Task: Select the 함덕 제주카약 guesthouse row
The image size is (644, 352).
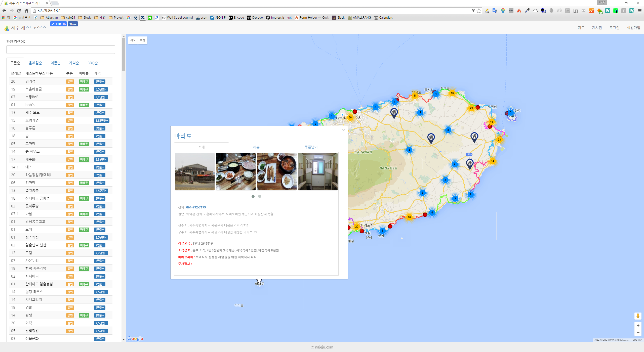Action: point(61,269)
